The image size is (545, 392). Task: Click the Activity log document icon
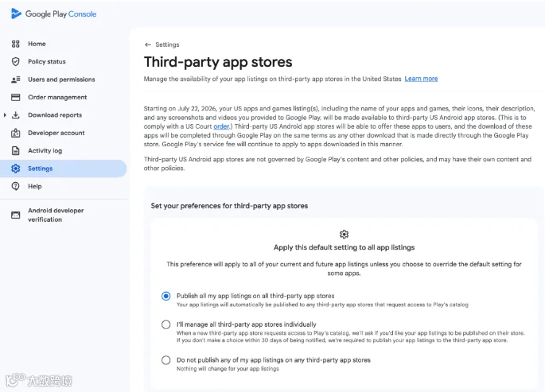point(15,151)
